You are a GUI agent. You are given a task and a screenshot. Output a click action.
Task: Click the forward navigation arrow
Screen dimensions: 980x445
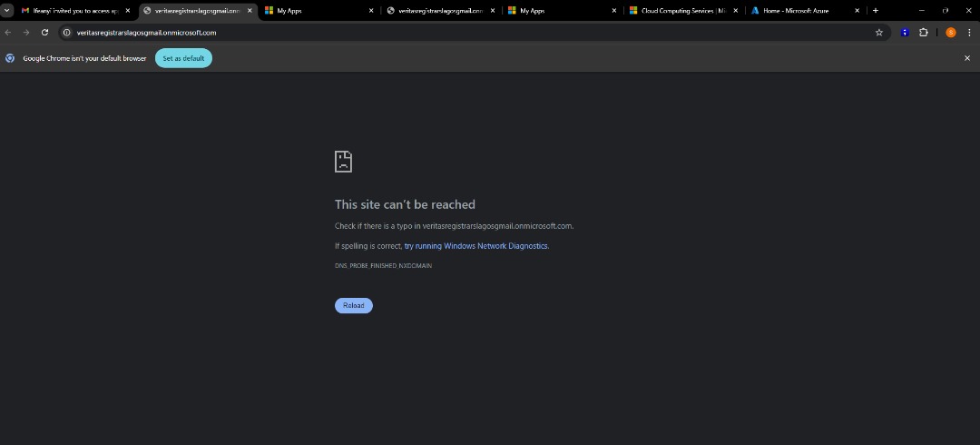(x=26, y=32)
